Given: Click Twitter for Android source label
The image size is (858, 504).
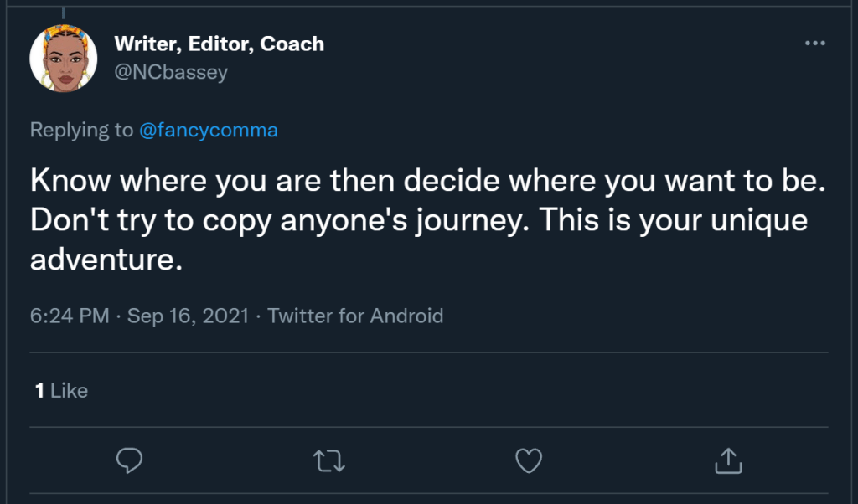Looking at the screenshot, I should [355, 316].
